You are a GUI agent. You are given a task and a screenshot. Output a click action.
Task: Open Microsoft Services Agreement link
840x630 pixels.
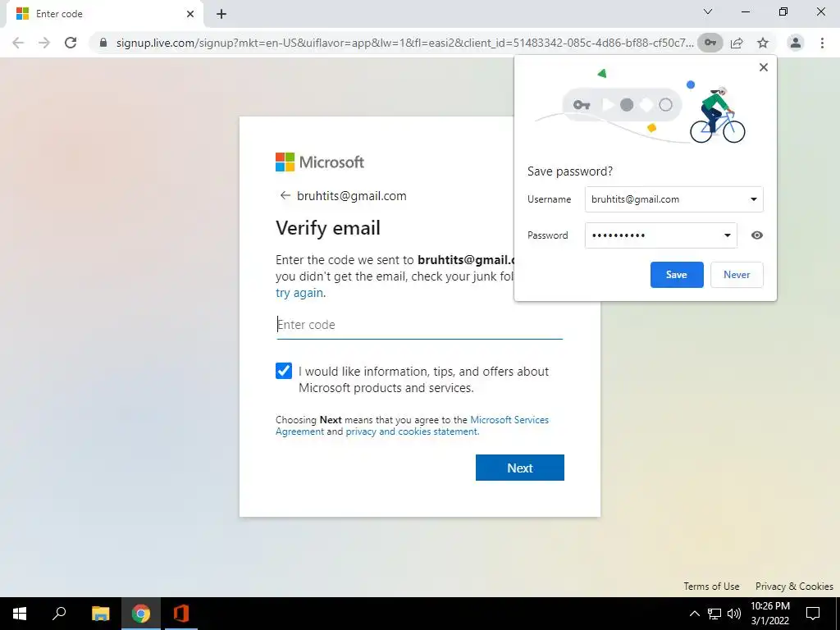[x=509, y=420]
